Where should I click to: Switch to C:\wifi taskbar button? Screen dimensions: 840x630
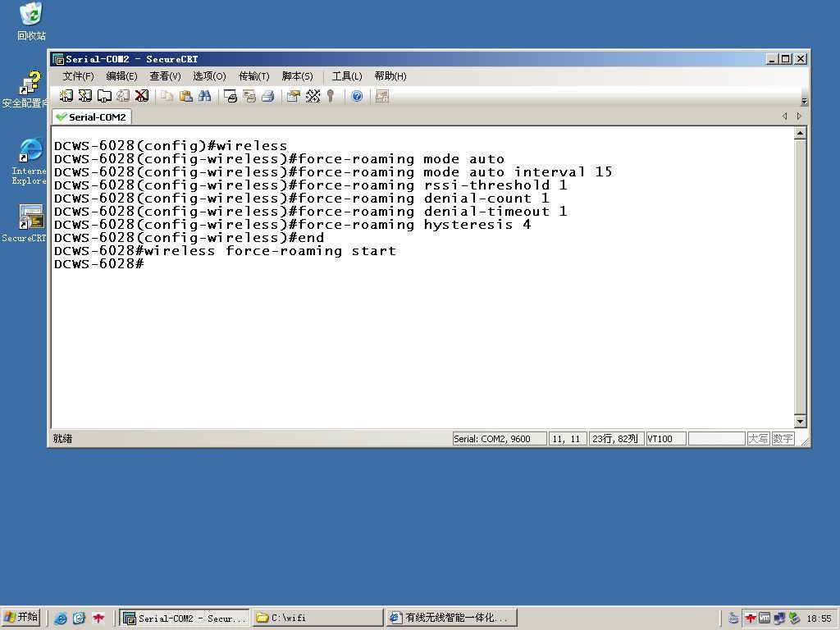[x=318, y=619]
